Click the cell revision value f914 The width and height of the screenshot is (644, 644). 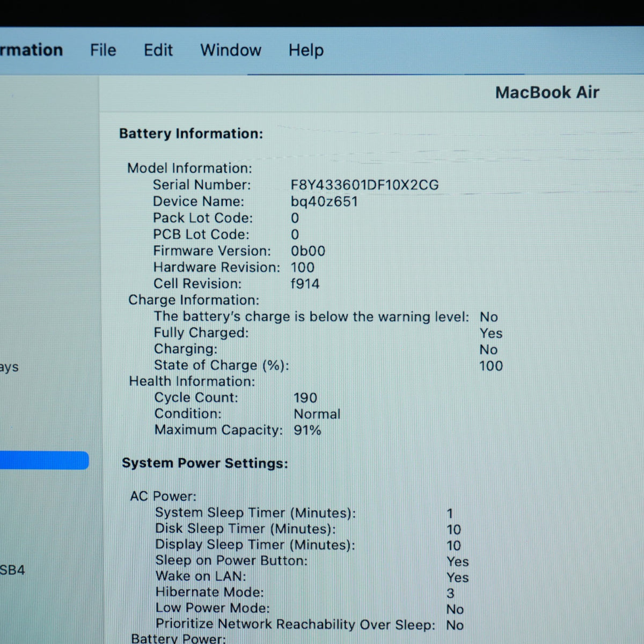pos(305,283)
